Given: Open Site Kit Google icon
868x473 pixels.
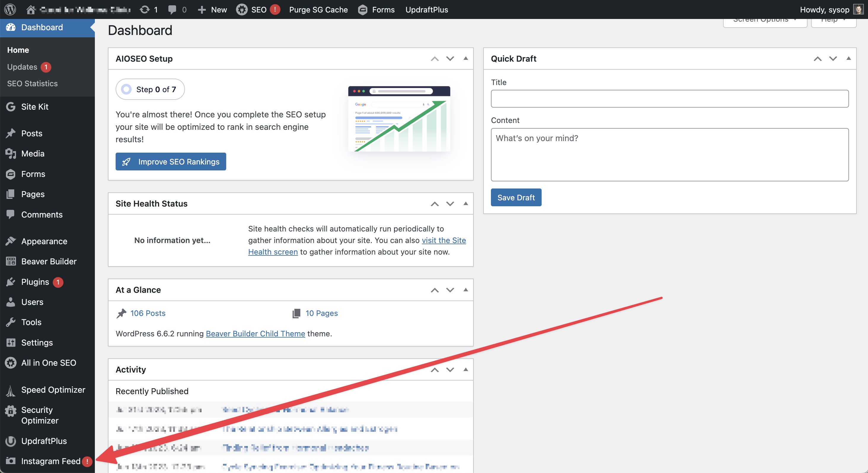Looking at the screenshot, I should pyautogui.click(x=11, y=106).
